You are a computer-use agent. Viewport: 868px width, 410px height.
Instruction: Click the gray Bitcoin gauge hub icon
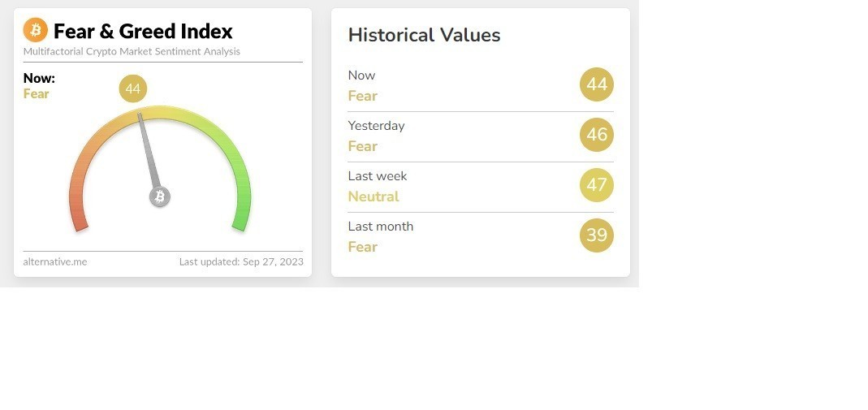coord(160,196)
